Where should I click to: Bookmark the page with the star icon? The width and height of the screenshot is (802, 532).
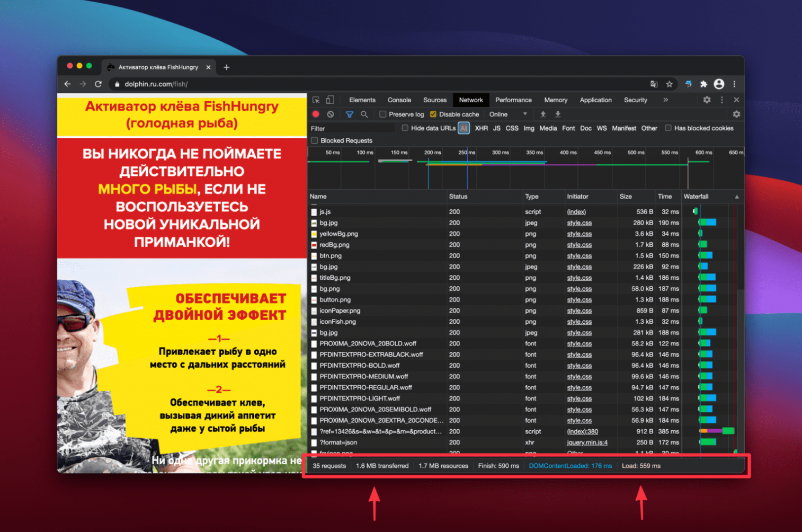pos(670,84)
